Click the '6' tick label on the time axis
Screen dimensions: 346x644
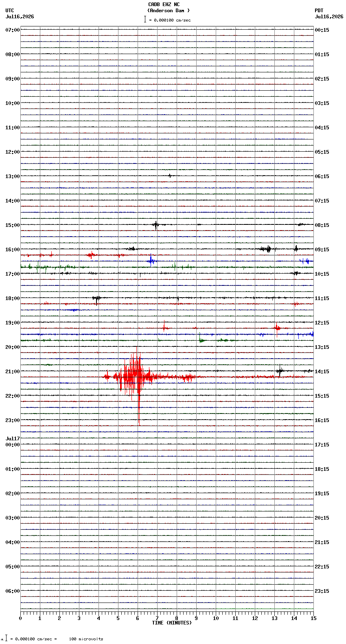tap(138, 618)
